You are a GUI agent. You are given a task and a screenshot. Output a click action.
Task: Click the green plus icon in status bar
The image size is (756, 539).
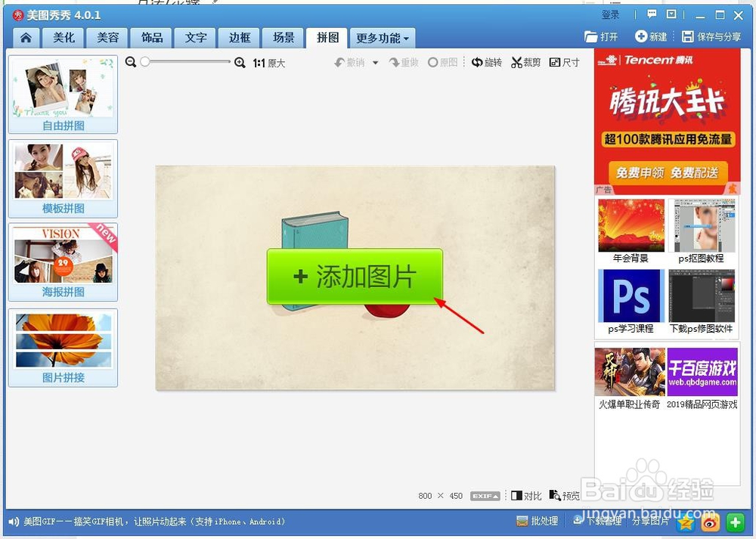tap(735, 522)
